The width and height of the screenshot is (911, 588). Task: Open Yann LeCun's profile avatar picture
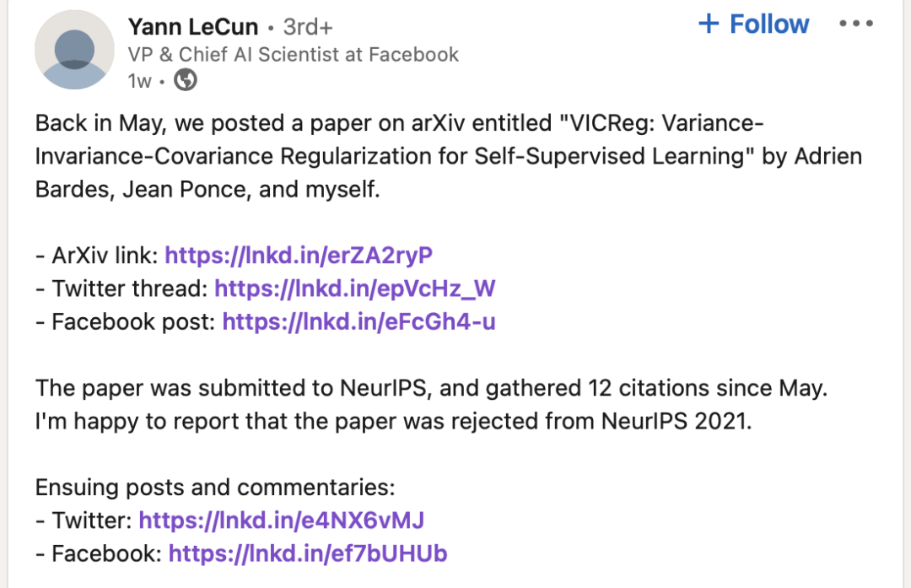point(74,51)
